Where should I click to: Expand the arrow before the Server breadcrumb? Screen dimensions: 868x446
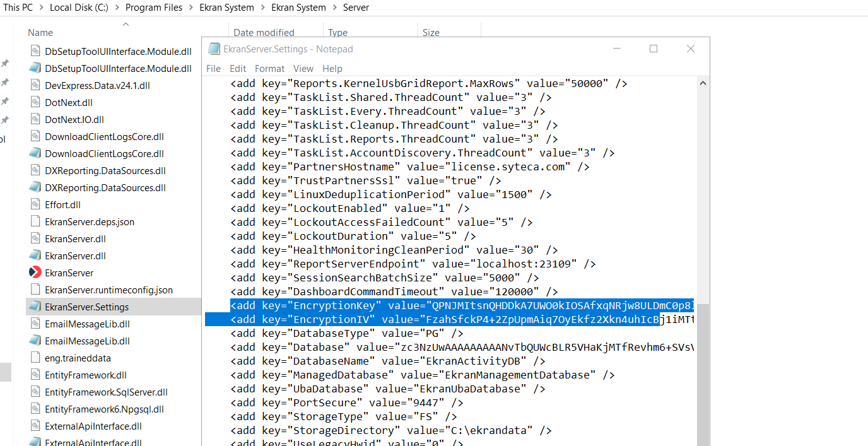pos(334,8)
